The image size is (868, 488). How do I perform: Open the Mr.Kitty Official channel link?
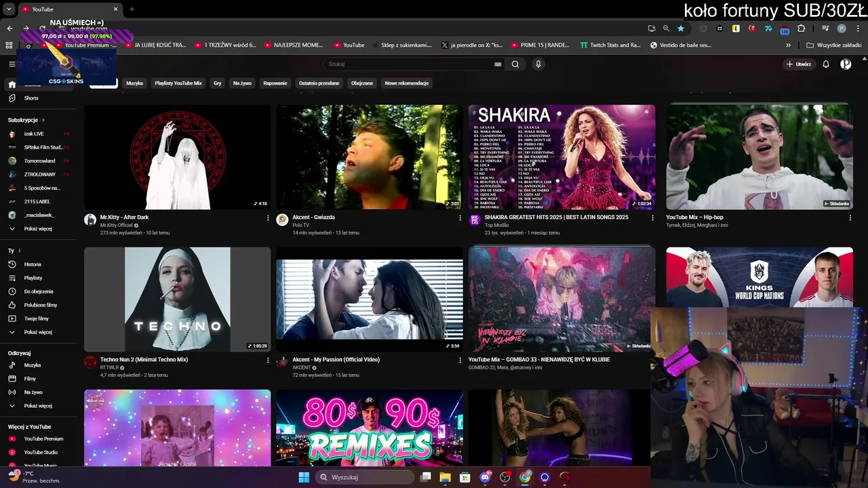tap(116, 225)
